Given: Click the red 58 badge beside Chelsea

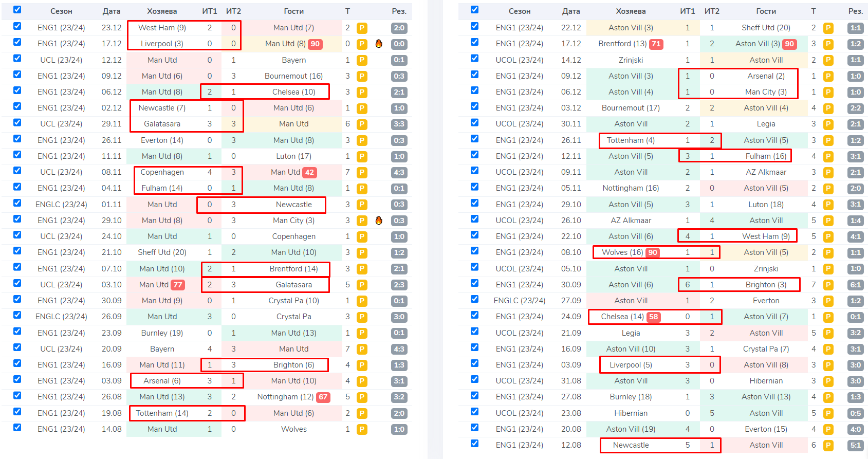Looking at the screenshot, I should (654, 317).
